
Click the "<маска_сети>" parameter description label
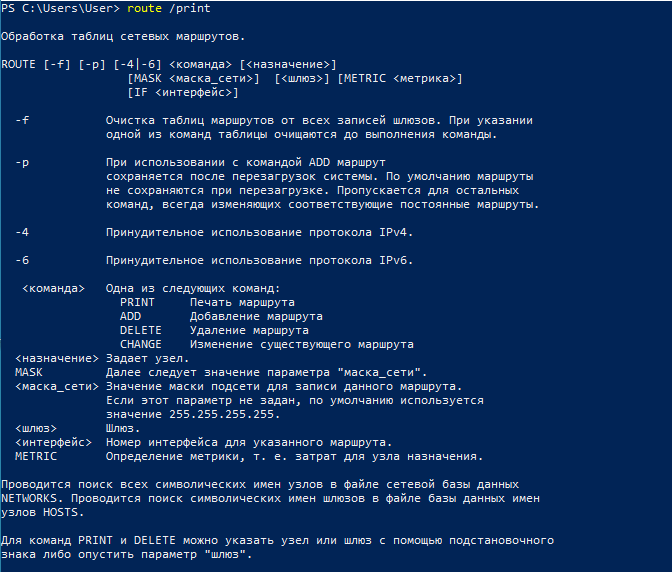point(57,386)
